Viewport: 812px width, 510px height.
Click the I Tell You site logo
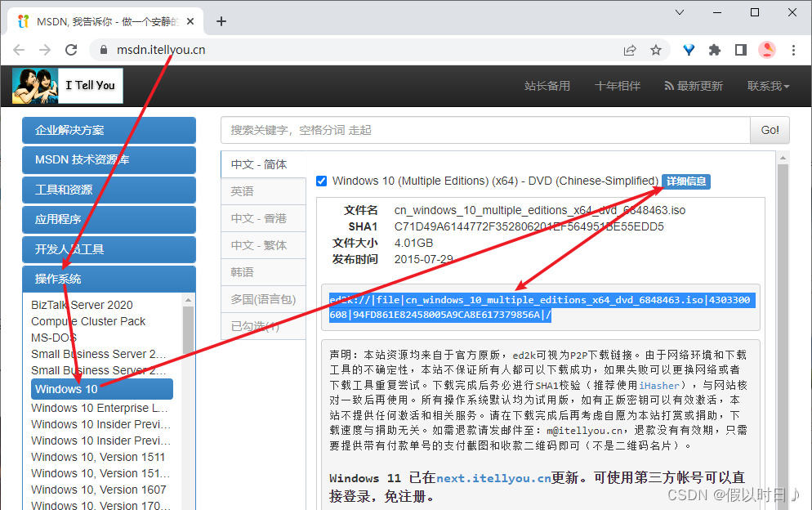coord(68,86)
